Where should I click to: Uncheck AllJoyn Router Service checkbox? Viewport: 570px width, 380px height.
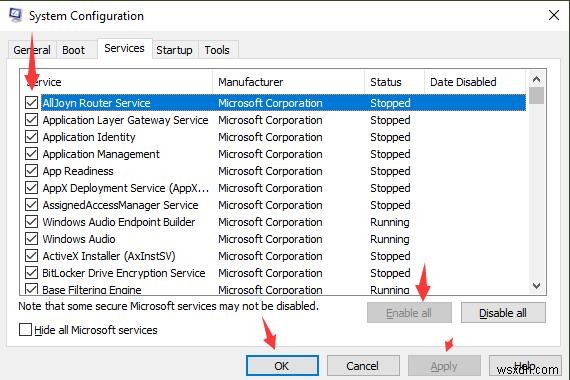point(32,103)
